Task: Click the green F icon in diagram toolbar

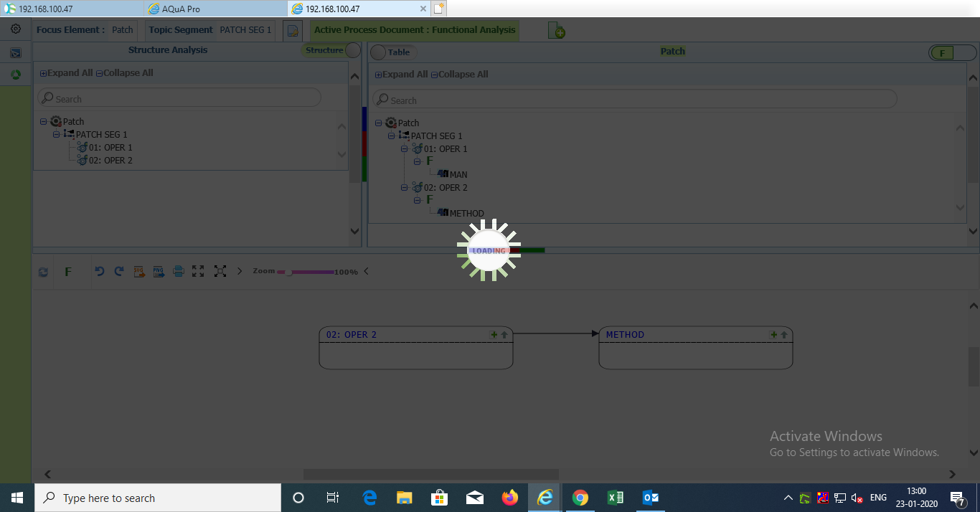Action: [68, 272]
